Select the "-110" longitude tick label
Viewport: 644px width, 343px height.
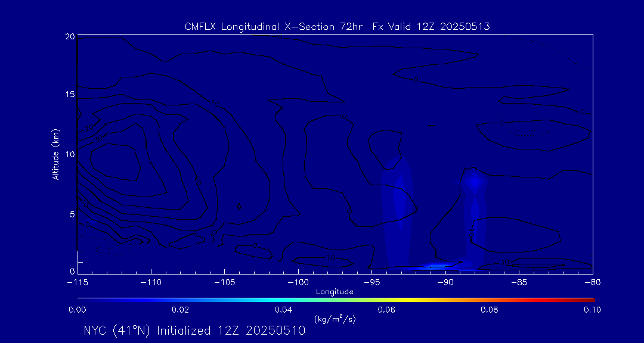tap(151, 283)
